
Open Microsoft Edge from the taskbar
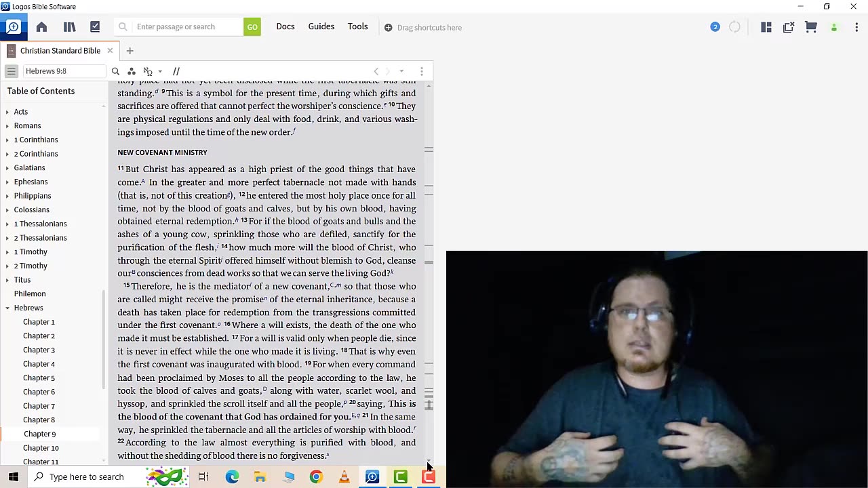(232, 477)
